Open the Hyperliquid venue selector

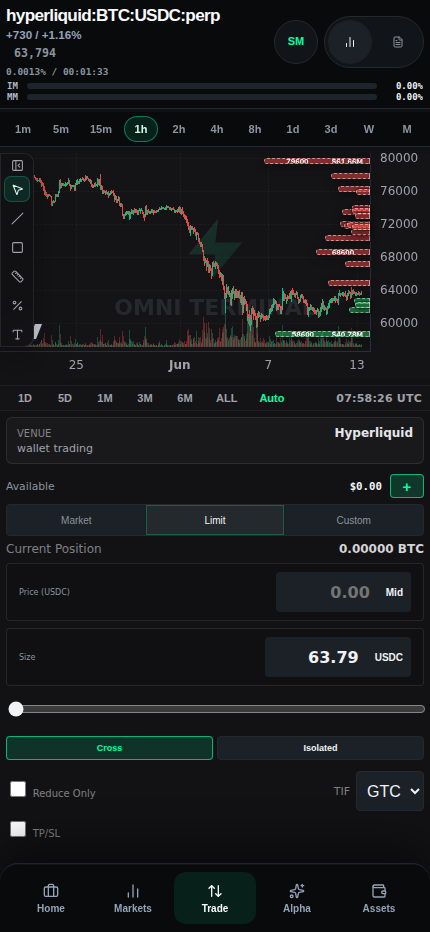[x=215, y=440]
